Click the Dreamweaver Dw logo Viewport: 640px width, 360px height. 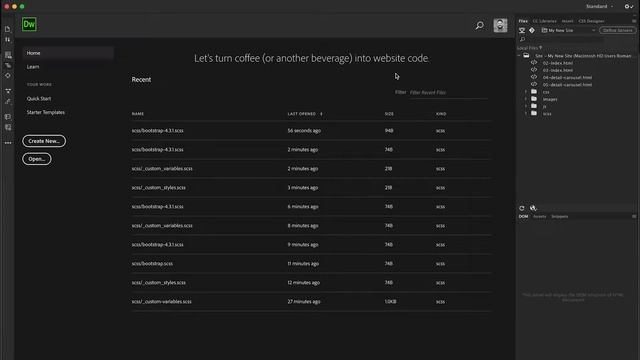29,24
